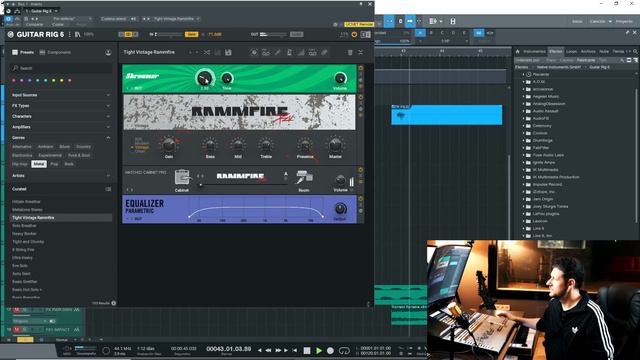Select the Pop genre tag

pyautogui.click(x=54, y=164)
